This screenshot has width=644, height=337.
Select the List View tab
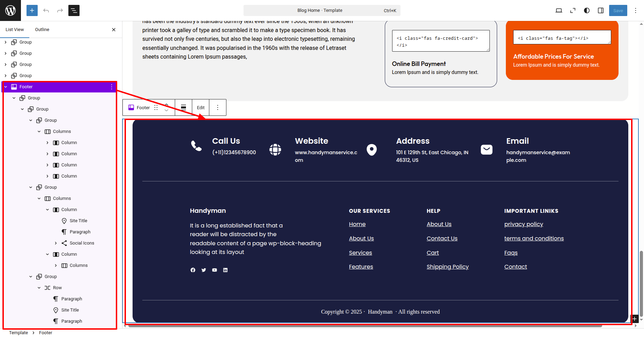click(x=15, y=30)
